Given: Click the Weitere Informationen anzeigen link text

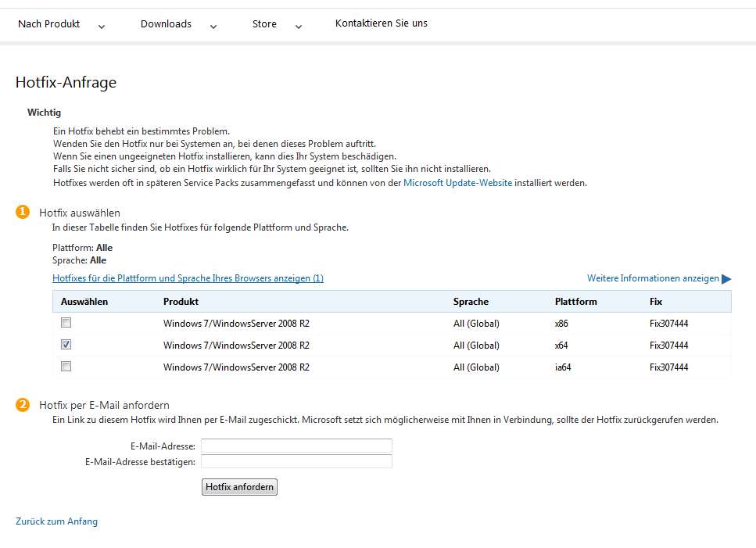Looking at the screenshot, I should click(x=653, y=278).
